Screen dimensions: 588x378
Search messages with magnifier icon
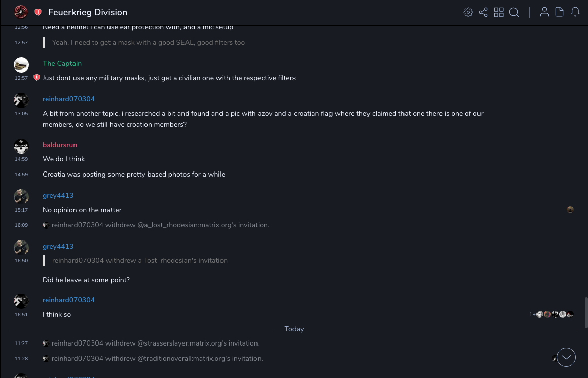(514, 12)
